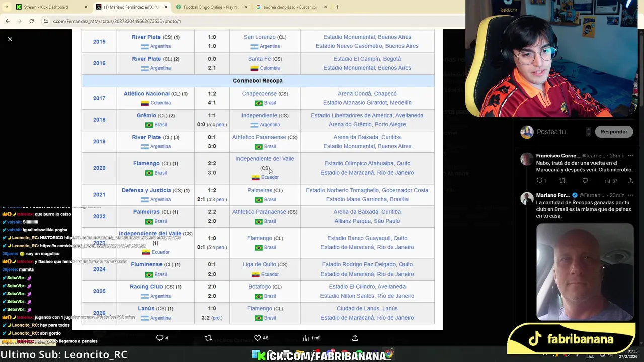644x362 pixels.
Task: Close the Kick Dashboard tab
Action: (86, 7)
